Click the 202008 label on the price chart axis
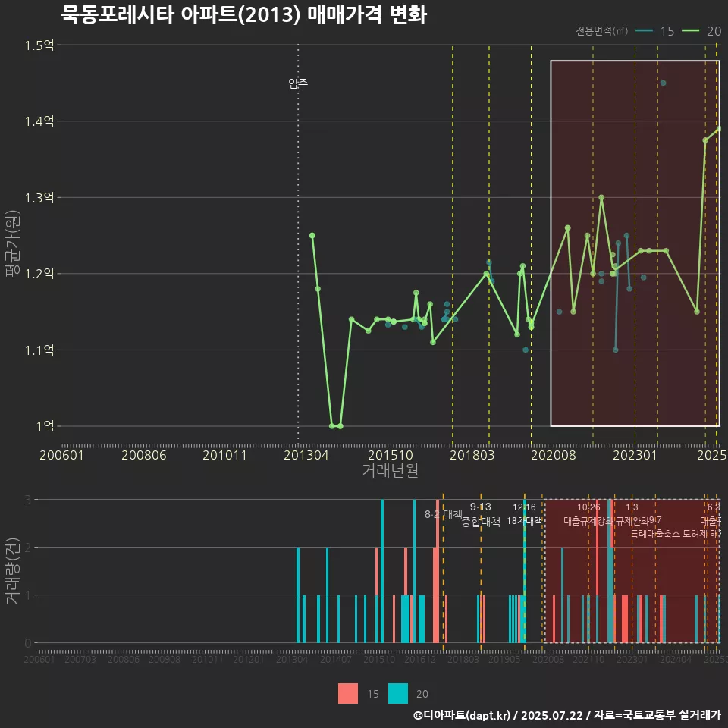The height and width of the screenshot is (728, 728). pyautogui.click(x=554, y=455)
